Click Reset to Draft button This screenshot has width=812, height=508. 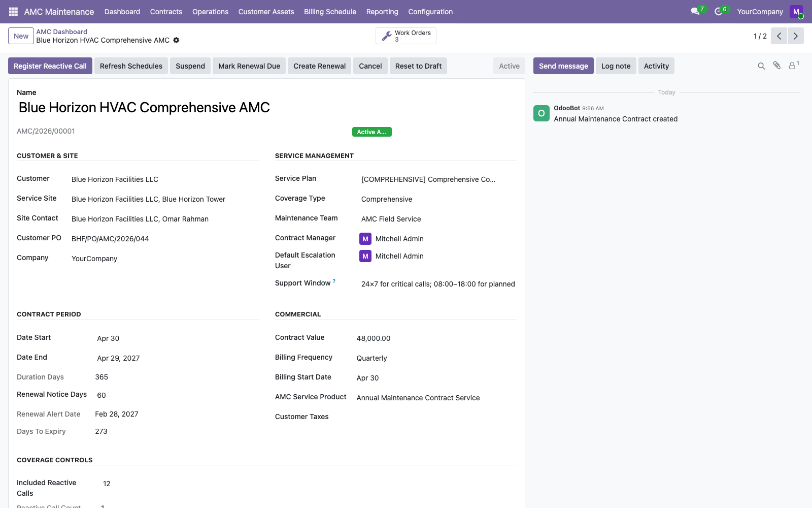point(418,66)
